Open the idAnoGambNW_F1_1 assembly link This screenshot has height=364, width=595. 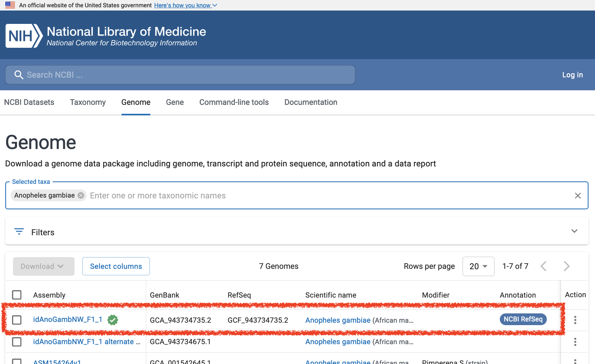pyautogui.click(x=68, y=319)
